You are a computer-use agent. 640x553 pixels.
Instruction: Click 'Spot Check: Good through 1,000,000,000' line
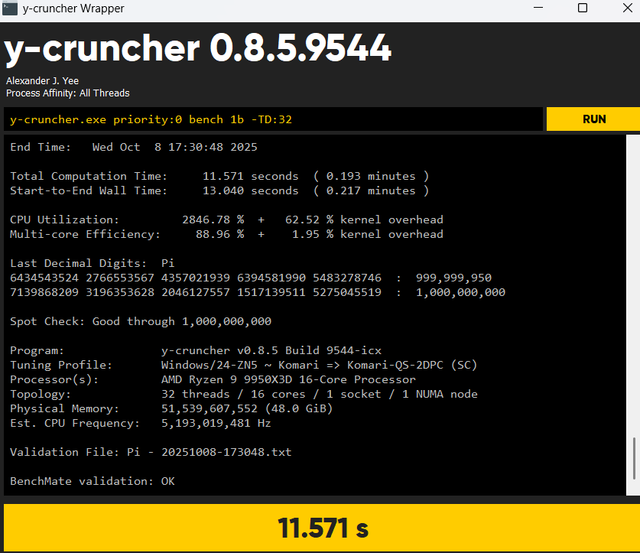141,322
